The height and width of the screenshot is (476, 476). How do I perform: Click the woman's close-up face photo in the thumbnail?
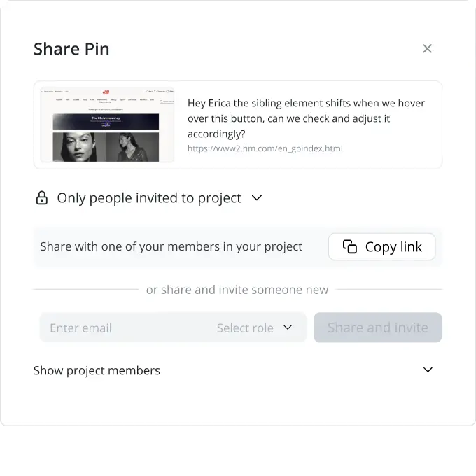[79, 147]
